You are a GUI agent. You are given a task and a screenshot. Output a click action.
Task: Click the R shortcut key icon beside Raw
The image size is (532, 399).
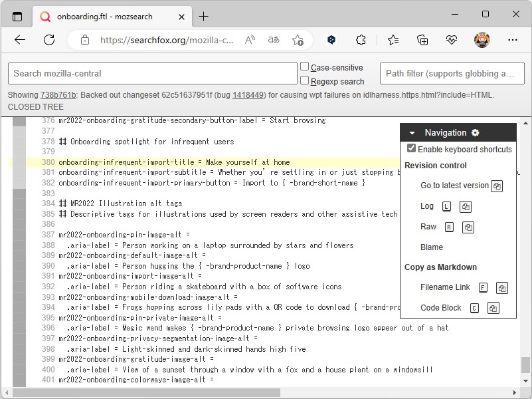[449, 227]
